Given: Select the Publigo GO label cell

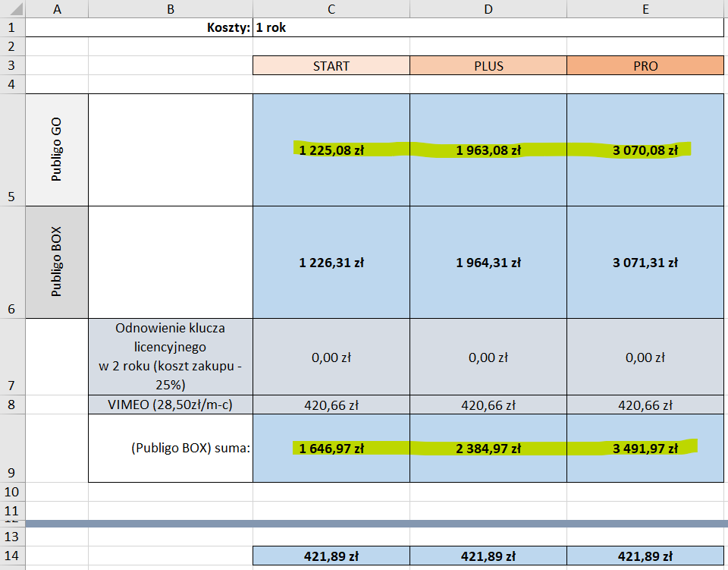Looking at the screenshot, I should coord(57,150).
